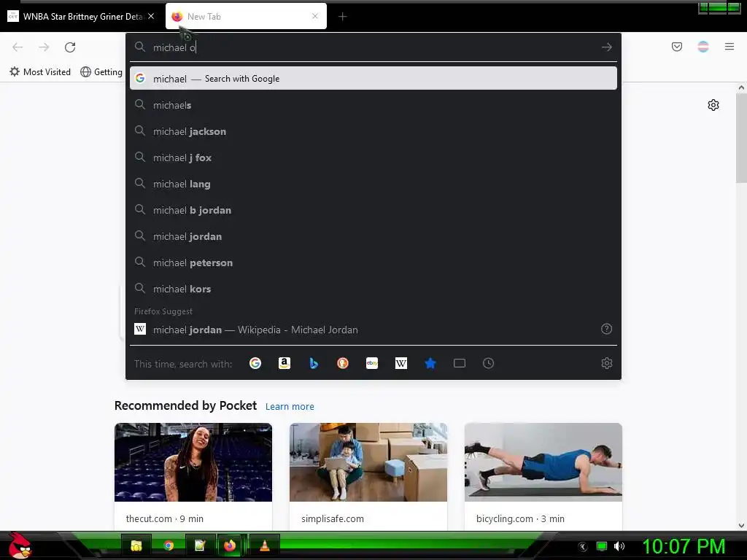Search this time with Wikipedia icon
The width and height of the screenshot is (747, 560).
point(401,363)
